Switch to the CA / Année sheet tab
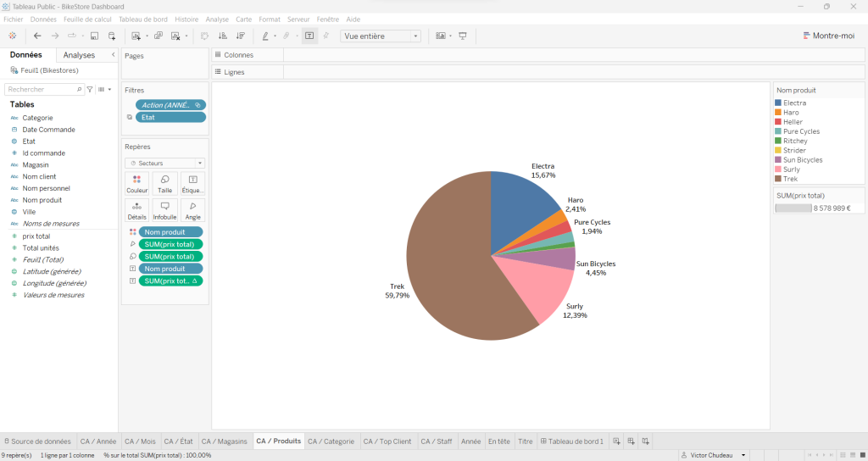 pyautogui.click(x=98, y=441)
